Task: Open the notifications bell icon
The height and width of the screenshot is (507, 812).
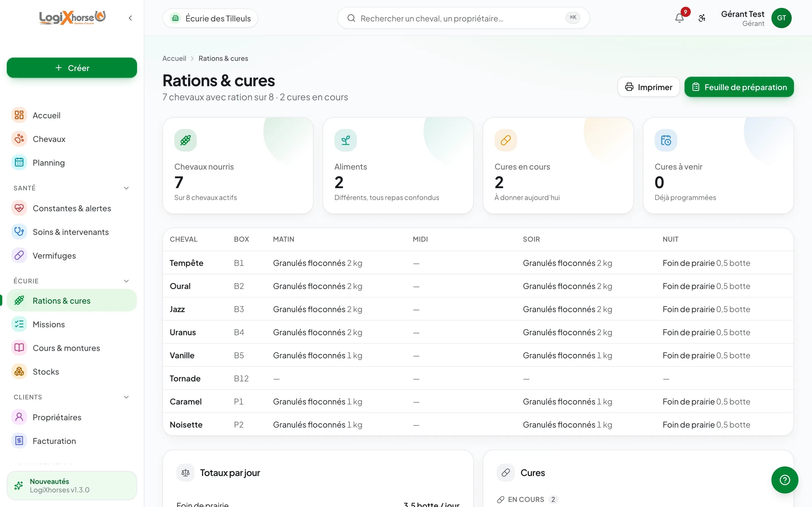Action: 679,18
